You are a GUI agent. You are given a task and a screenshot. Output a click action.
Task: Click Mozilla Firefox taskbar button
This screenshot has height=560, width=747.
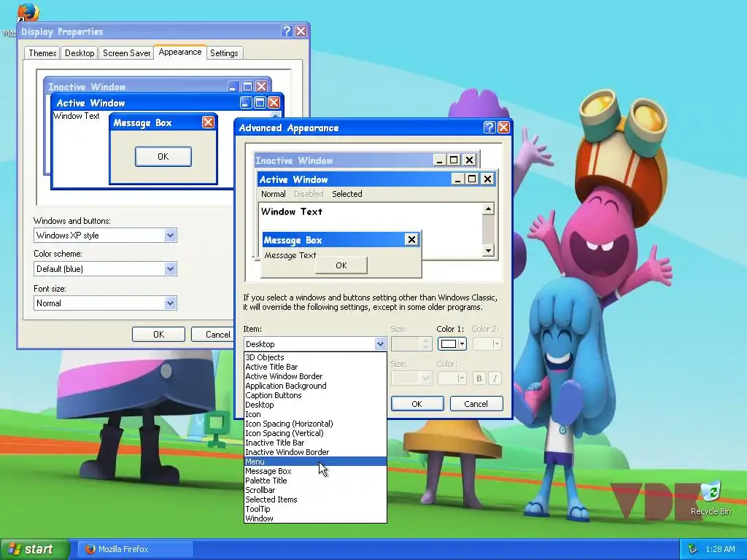pyautogui.click(x=136, y=549)
